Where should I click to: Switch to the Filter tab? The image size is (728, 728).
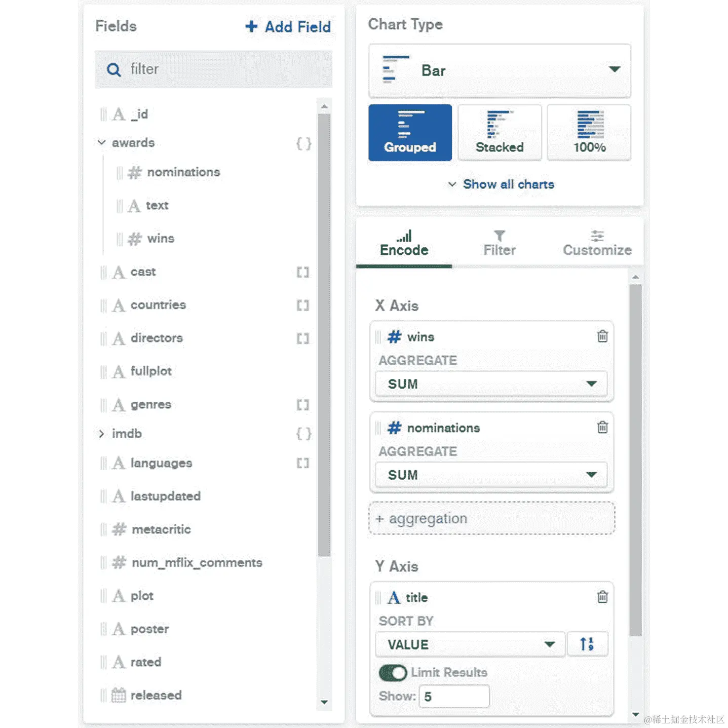pyautogui.click(x=500, y=244)
